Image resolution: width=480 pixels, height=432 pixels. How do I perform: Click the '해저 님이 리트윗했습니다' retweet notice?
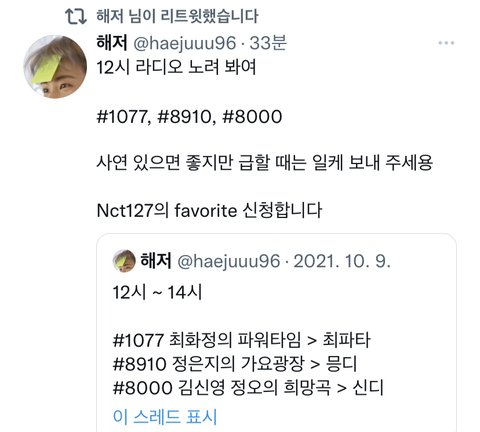point(177,16)
